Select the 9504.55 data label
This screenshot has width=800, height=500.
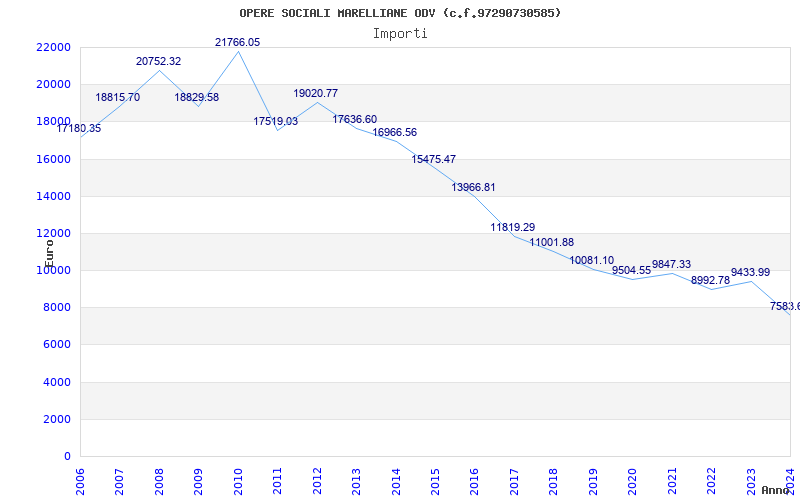tap(632, 270)
